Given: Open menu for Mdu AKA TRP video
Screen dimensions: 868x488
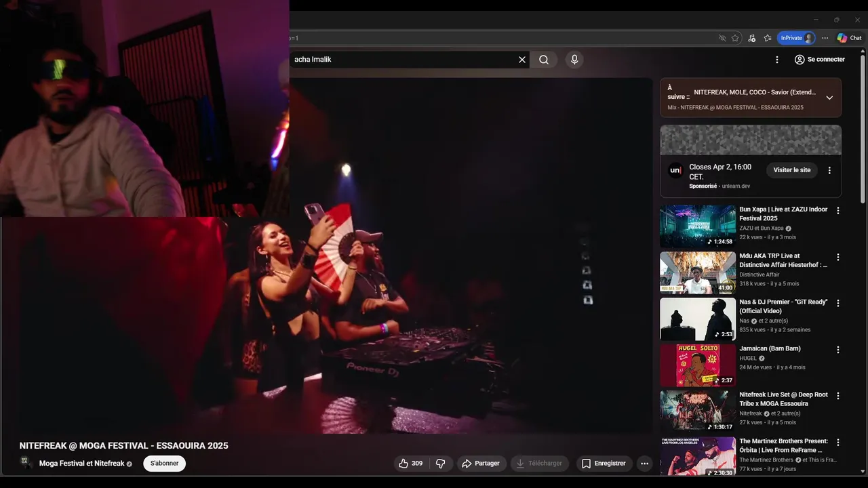Looking at the screenshot, I should point(838,258).
